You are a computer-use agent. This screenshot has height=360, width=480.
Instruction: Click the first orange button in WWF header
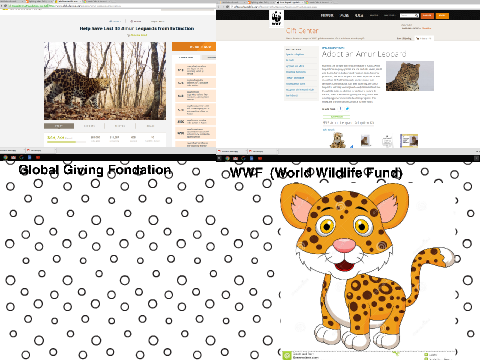tap(427, 16)
